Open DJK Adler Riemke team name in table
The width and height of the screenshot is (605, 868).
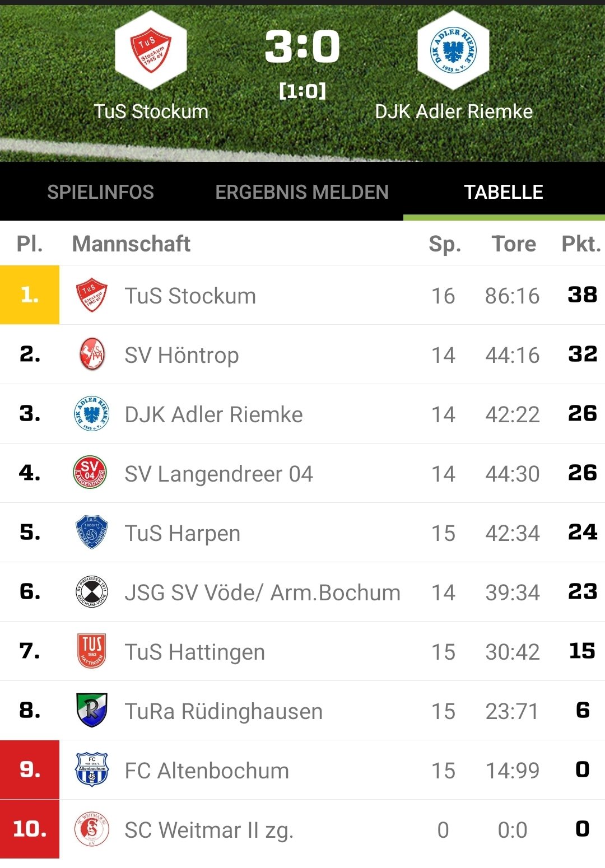(x=214, y=414)
